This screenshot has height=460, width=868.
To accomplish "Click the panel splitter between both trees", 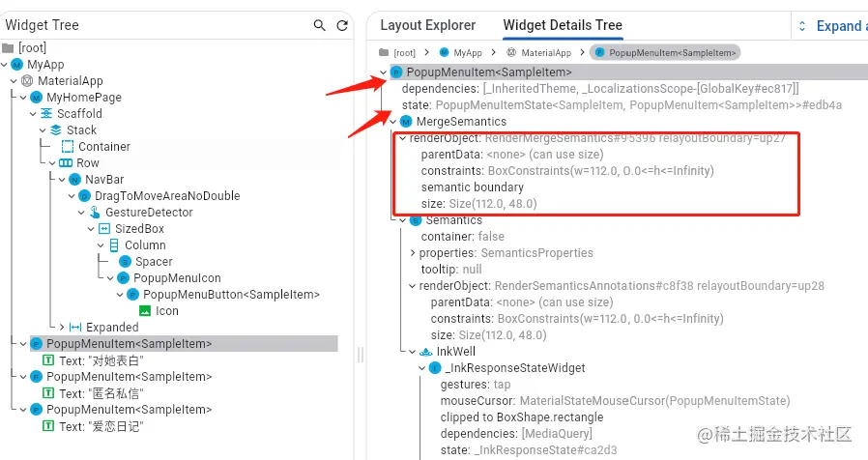I will (361, 355).
